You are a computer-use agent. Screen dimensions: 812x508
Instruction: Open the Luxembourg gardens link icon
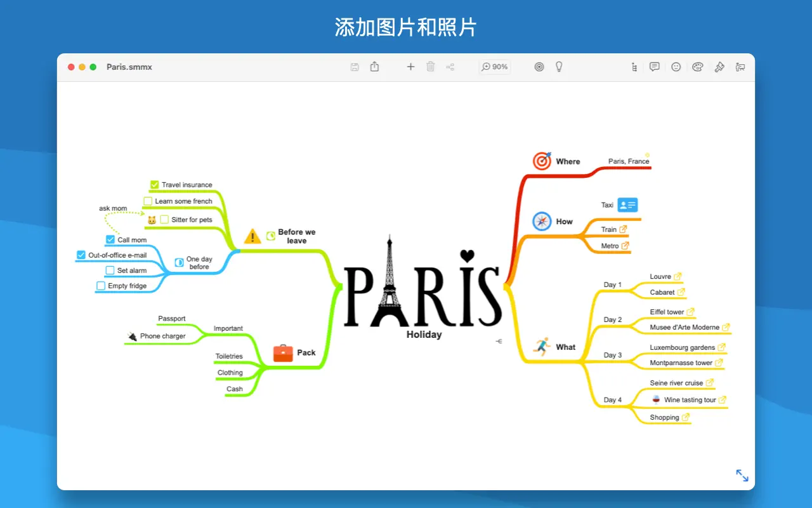point(721,347)
